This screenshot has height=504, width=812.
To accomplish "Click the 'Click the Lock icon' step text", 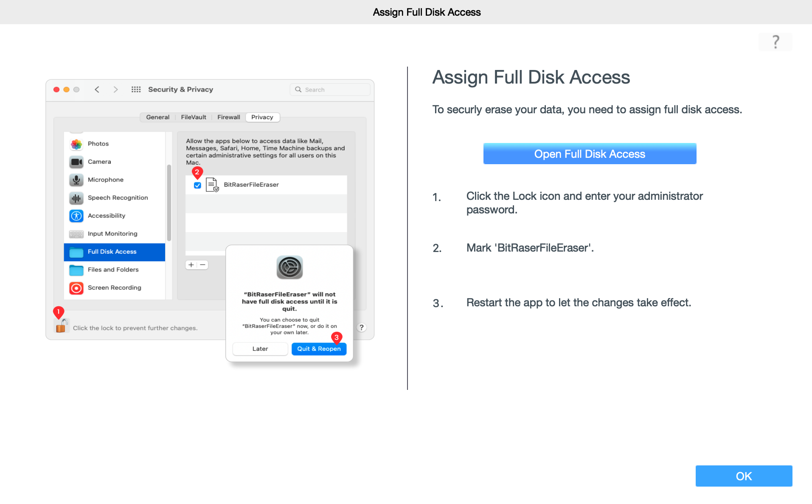I will (584, 203).
